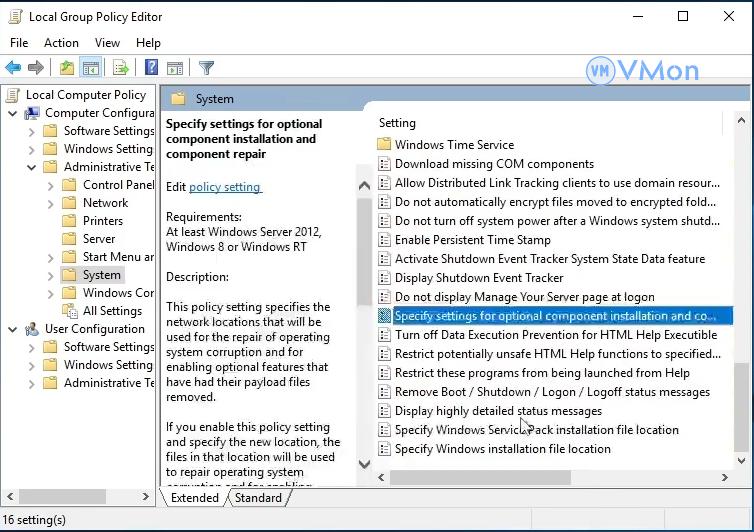Open Help via the blue question mark icon

[x=151, y=68]
